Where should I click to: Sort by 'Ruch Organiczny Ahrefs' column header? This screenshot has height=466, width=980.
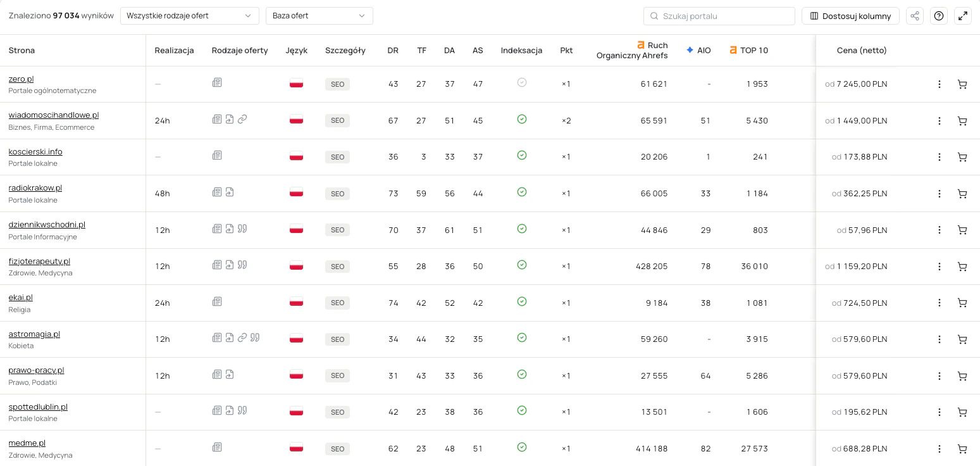point(632,50)
